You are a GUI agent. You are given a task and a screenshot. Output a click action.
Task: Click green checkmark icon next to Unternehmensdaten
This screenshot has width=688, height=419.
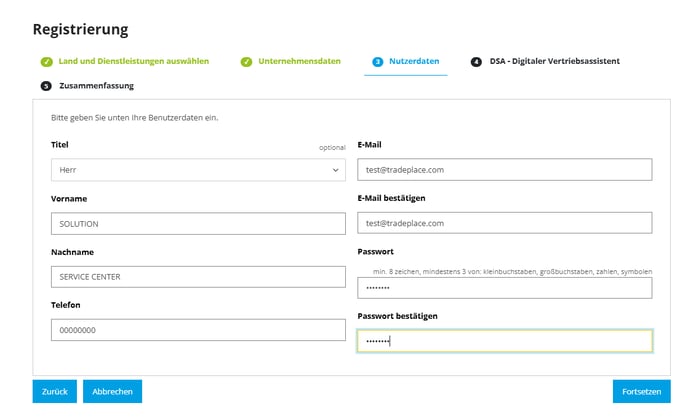pyautogui.click(x=247, y=62)
